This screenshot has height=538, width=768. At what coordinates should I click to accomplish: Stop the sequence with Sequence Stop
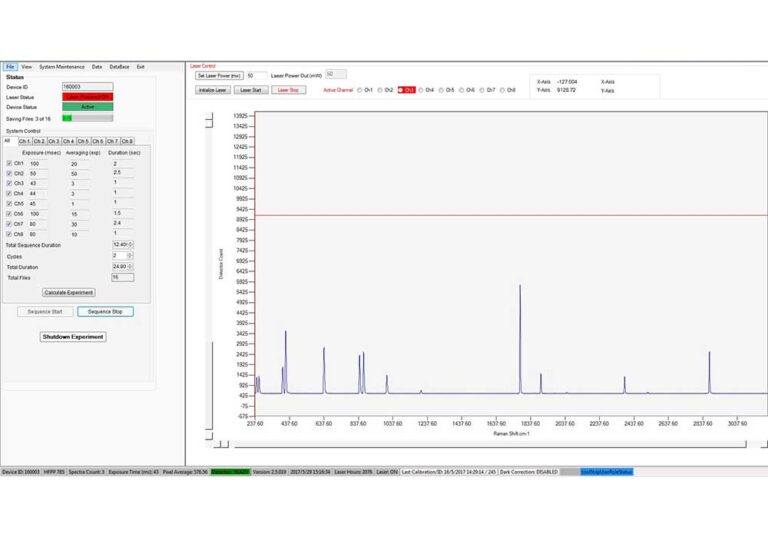coord(105,312)
